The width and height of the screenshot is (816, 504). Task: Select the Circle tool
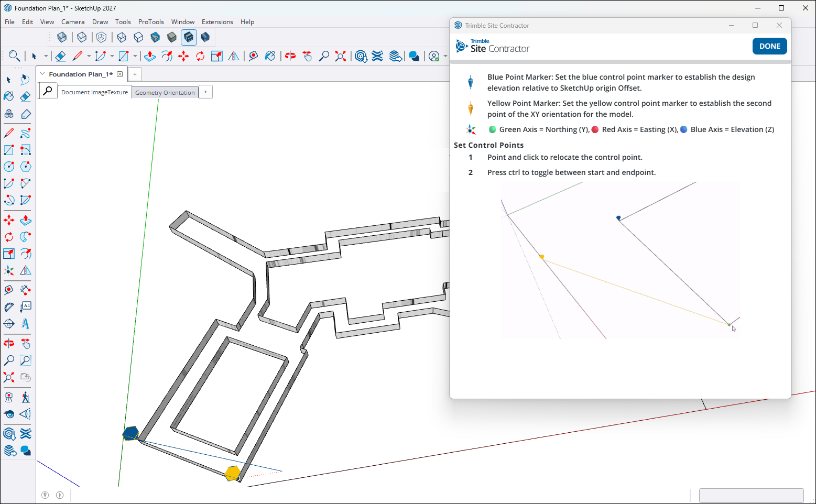pos(9,167)
